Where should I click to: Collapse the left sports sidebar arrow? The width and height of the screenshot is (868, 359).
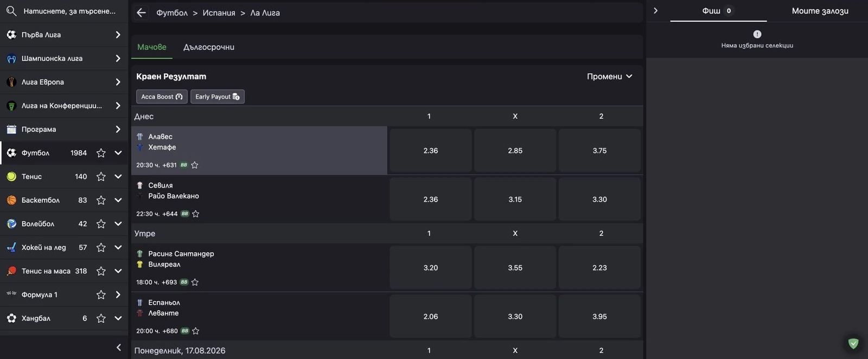click(119, 347)
